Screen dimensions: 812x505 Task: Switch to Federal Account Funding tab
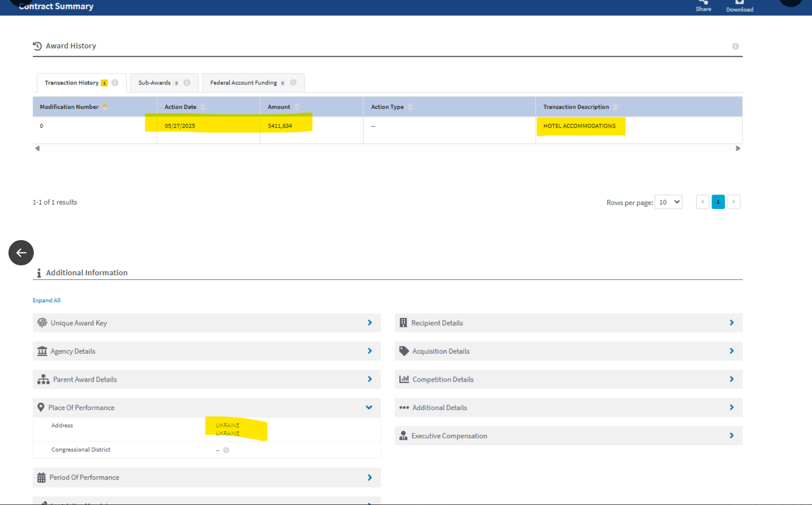[253, 83]
